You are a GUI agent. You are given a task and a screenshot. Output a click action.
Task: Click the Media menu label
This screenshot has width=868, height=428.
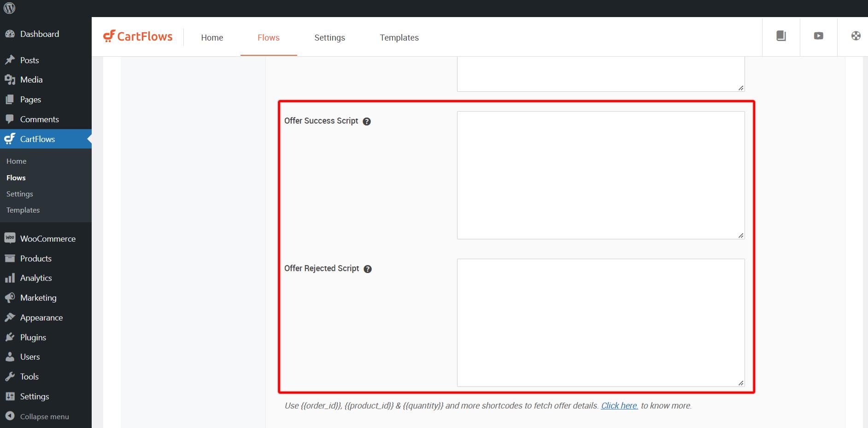[x=31, y=80]
